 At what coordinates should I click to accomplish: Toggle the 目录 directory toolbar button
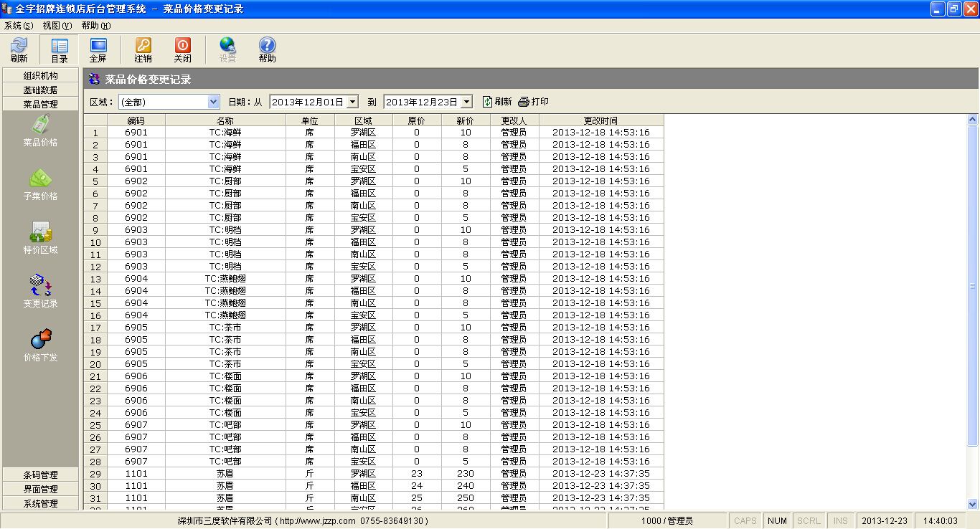pos(59,50)
